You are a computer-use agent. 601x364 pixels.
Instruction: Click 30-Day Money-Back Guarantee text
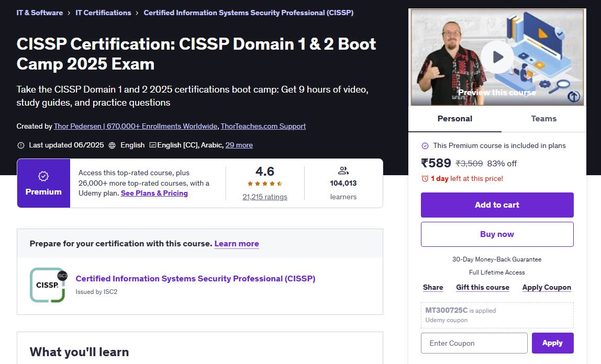(x=497, y=259)
